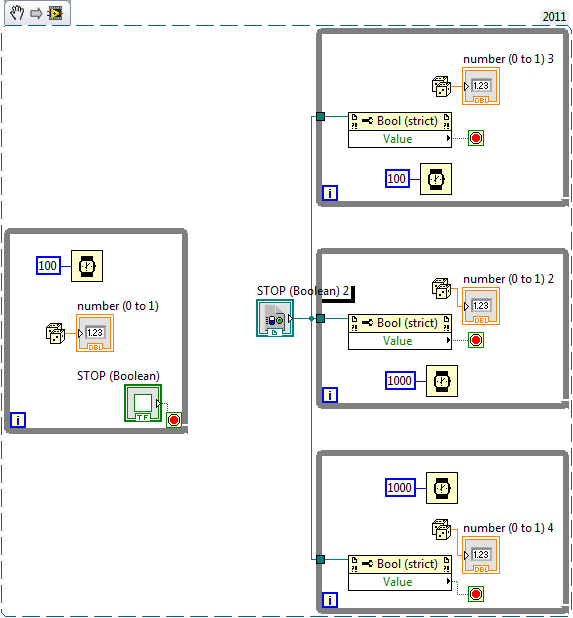Select dice in number (0 to 1) 4 loop

coord(441,529)
